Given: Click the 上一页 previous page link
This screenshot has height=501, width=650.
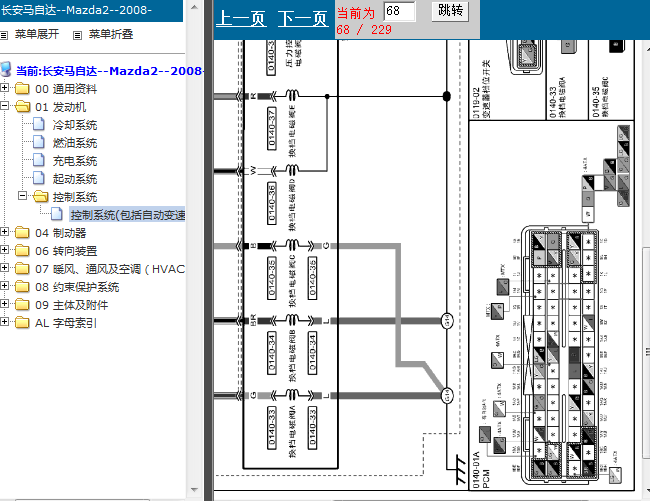Looking at the screenshot, I should tap(241, 19).
